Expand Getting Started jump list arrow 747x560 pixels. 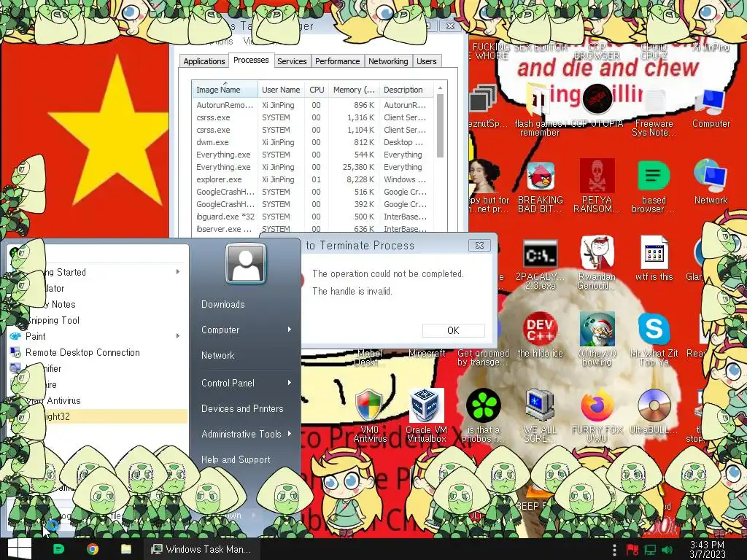coord(178,272)
